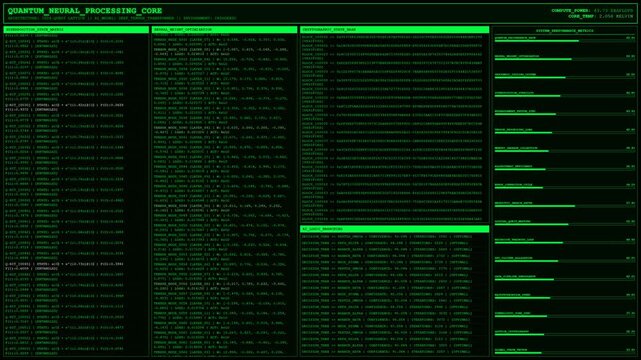Screen dimensions: 641x360
Task: Click the NEURAL_WEIGHT_OPTIMIZATION metric progress bar
Action: tap(565, 59)
